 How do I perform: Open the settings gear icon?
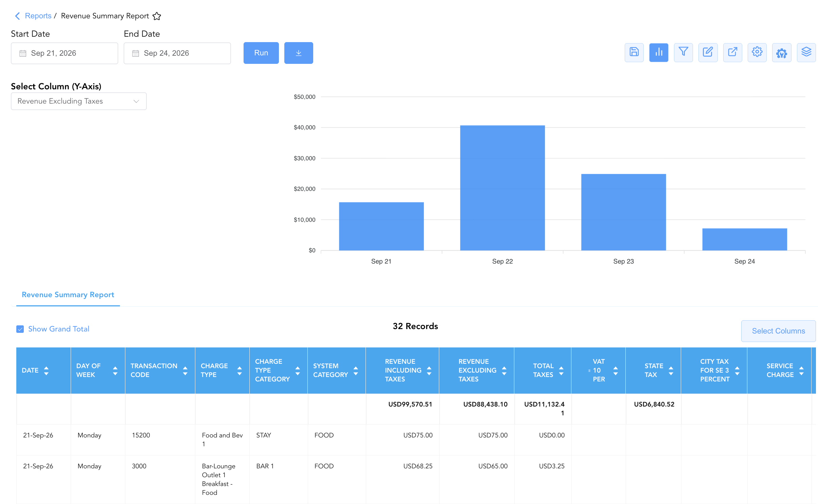click(x=757, y=53)
